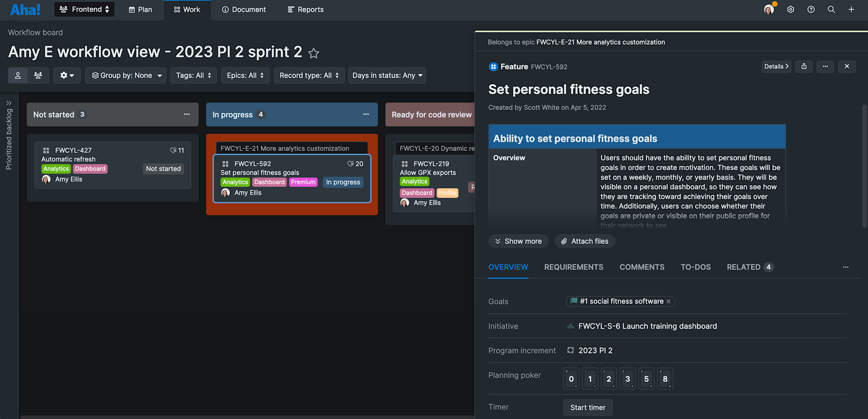
Task: Expand the Days in status: Any dropdown
Action: 387,75
